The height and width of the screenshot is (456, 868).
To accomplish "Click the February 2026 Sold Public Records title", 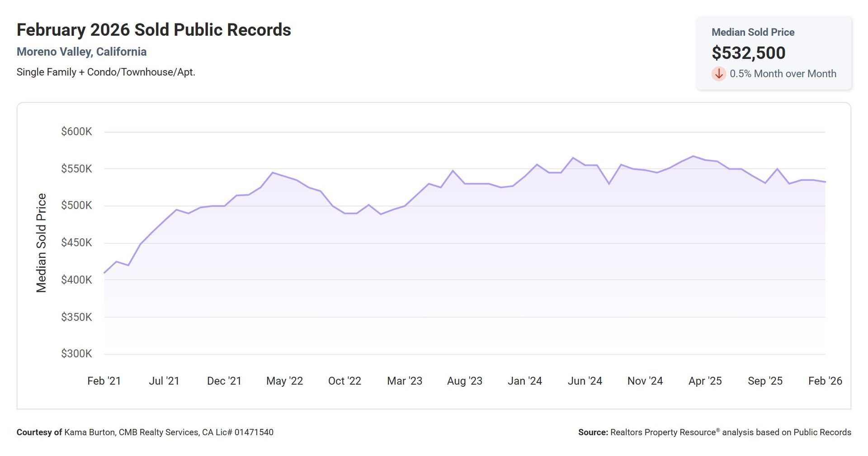I will click(x=154, y=30).
